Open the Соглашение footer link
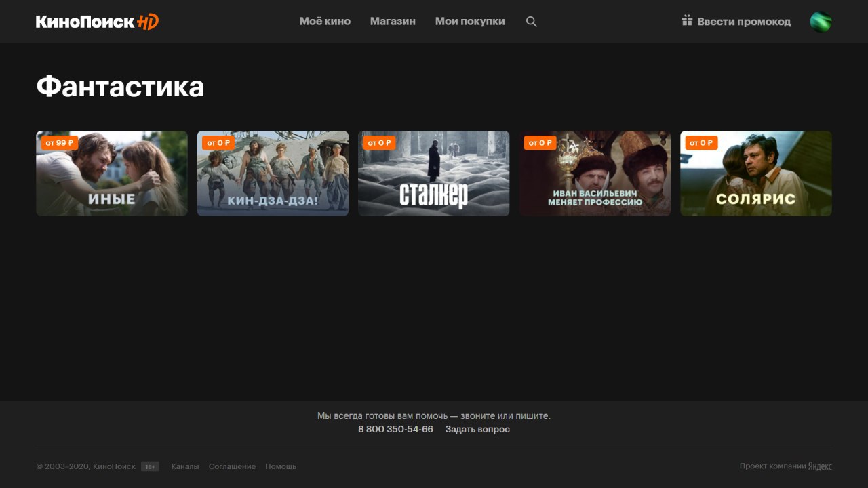 [x=233, y=466]
